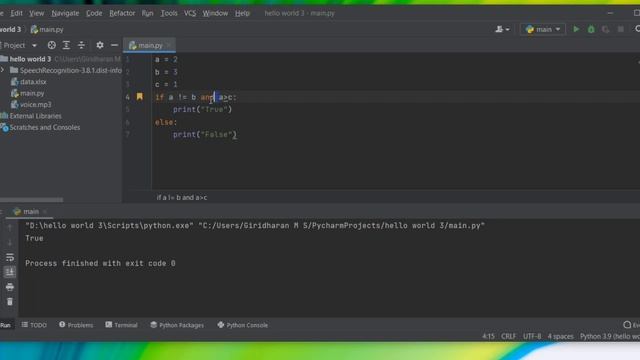Click 'Process finished with exit code 0' output
640x360 pixels.
click(100, 263)
